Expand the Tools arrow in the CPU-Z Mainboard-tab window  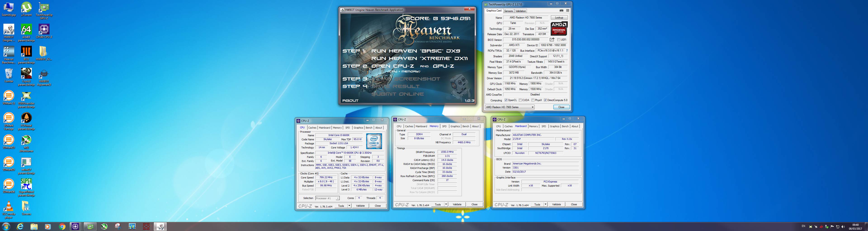545,204
